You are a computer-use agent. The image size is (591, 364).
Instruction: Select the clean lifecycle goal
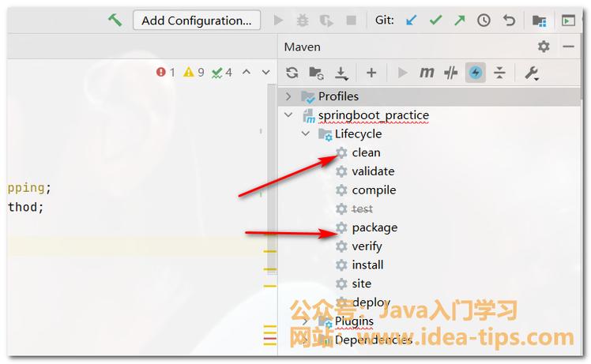click(366, 152)
